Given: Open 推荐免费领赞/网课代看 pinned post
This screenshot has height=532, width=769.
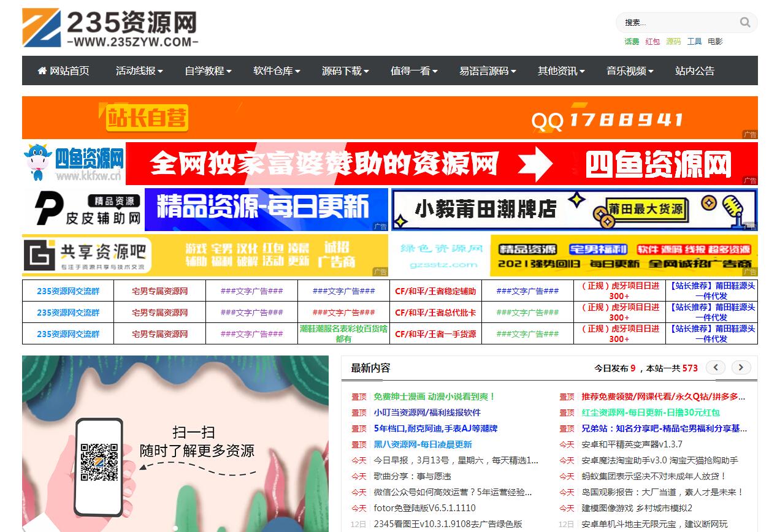Looking at the screenshot, I should (x=664, y=397).
